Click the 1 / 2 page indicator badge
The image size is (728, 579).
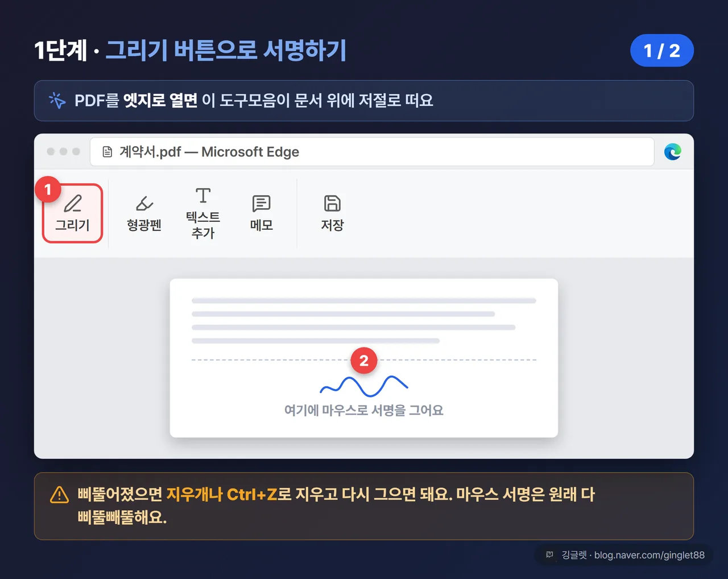point(662,51)
